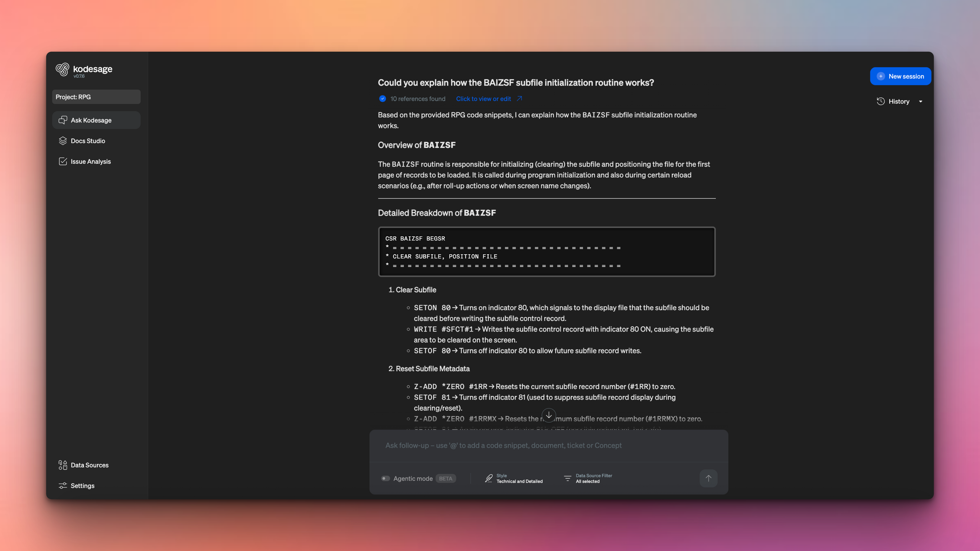Toggle Agentic mode switch on
Screen dimensions: 980x551
pyautogui.click(x=385, y=478)
